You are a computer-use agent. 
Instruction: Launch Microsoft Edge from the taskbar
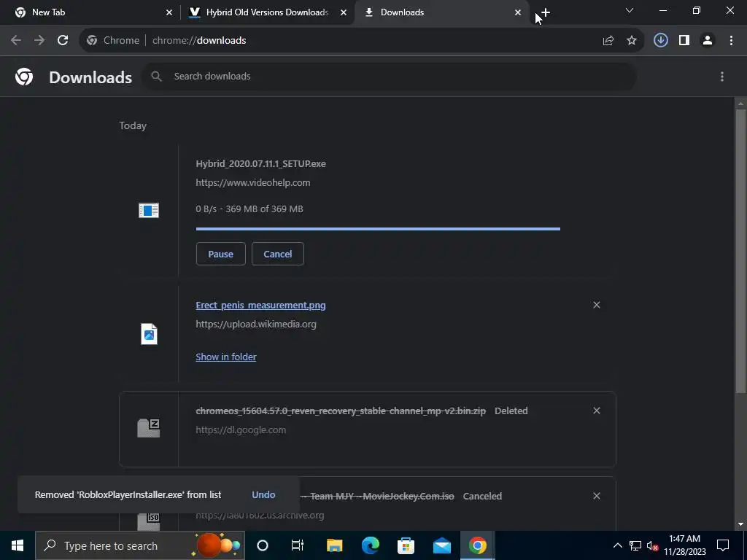tap(370, 545)
